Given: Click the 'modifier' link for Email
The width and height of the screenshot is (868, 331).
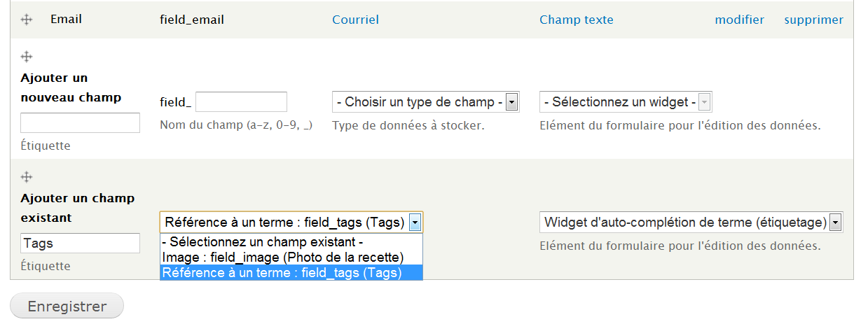Looking at the screenshot, I should tap(739, 20).
